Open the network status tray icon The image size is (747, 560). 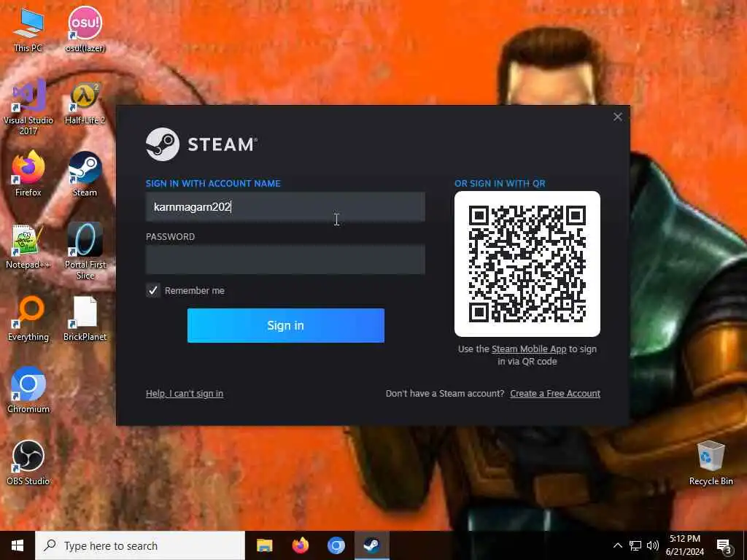(635, 545)
